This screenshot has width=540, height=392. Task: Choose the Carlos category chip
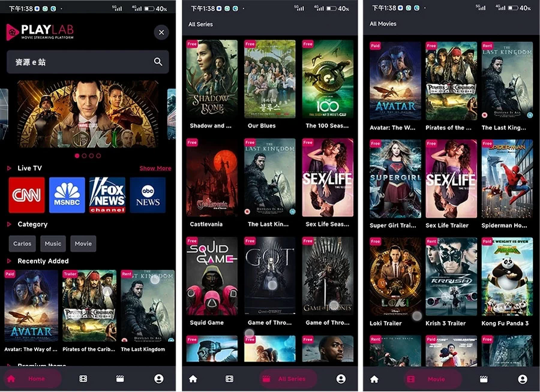tap(22, 244)
